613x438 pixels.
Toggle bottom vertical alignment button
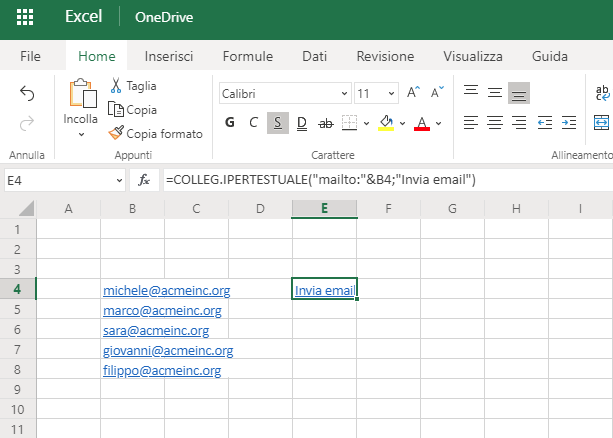[x=518, y=93]
